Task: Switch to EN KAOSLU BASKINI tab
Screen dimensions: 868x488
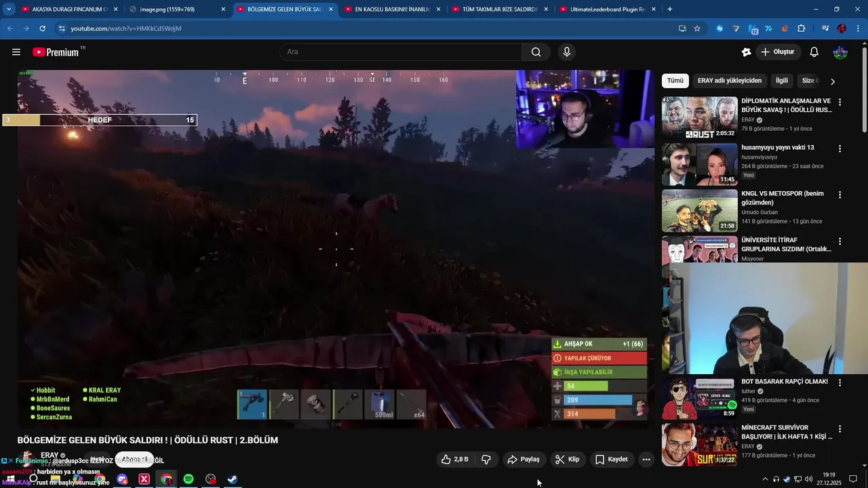Action: [393, 9]
